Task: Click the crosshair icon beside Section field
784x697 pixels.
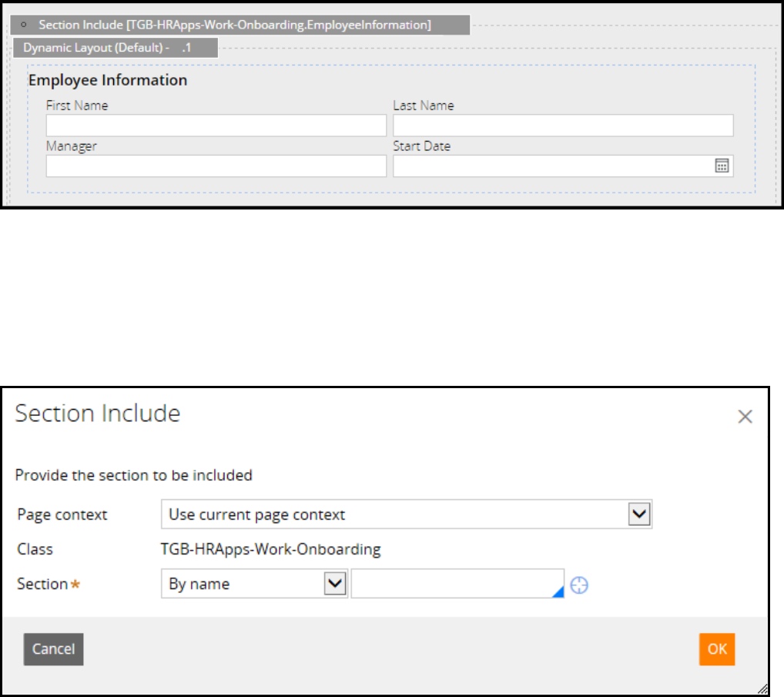Action: pos(579,585)
